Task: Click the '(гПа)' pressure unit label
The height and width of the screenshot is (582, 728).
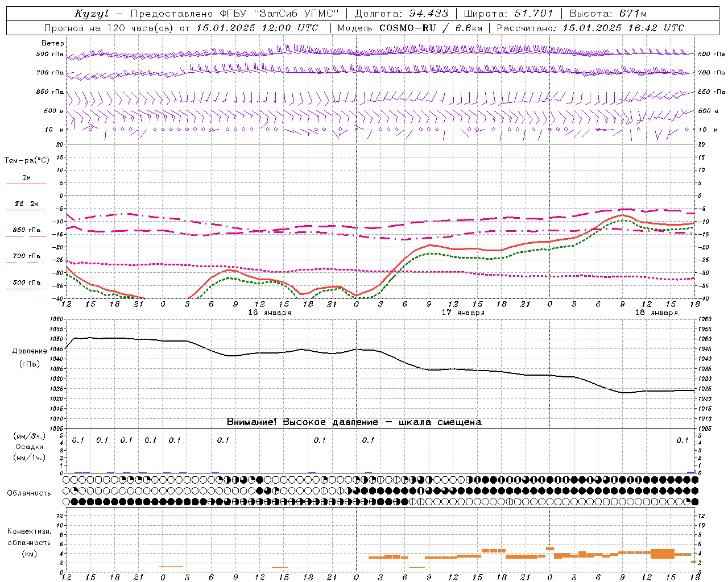Action: coord(30,364)
